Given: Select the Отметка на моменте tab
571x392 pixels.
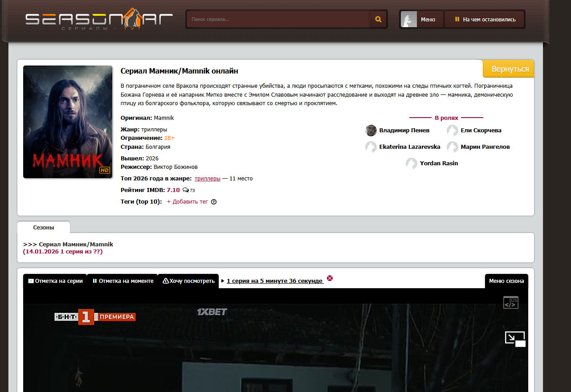Looking at the screenshot, I should tap(122, 281).
